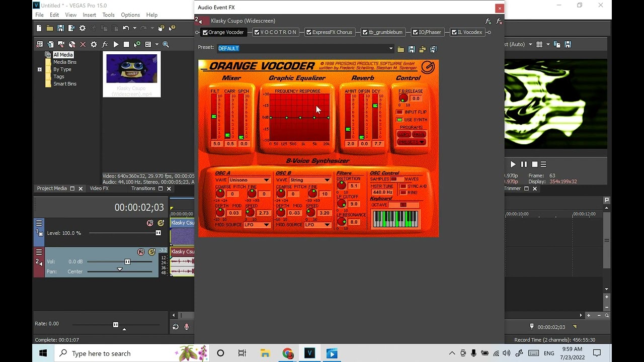Open OSC A MOD.SOURCE LFO dropdown
The width and height of the screenshot is (644, 362).
click(257, 225)
